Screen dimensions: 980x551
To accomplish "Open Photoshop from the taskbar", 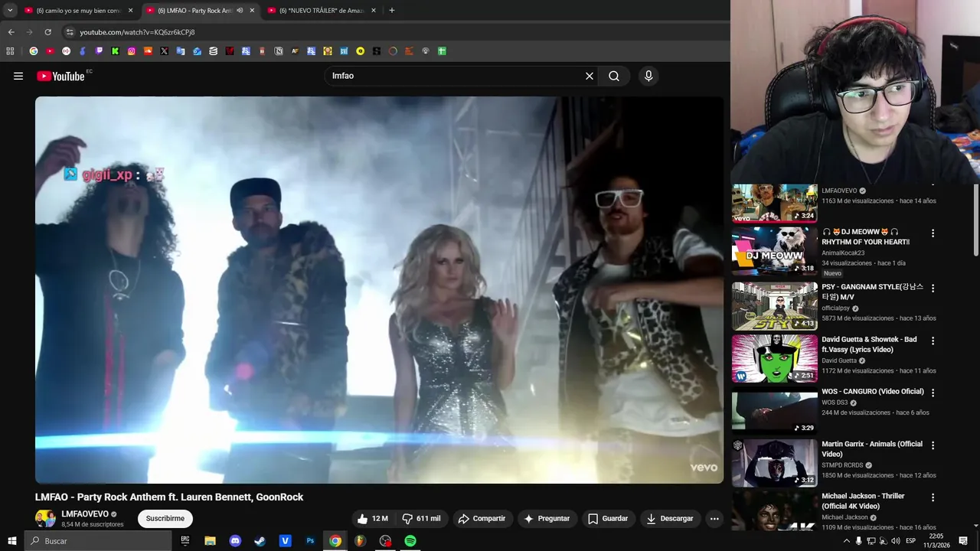I will 310,541.
